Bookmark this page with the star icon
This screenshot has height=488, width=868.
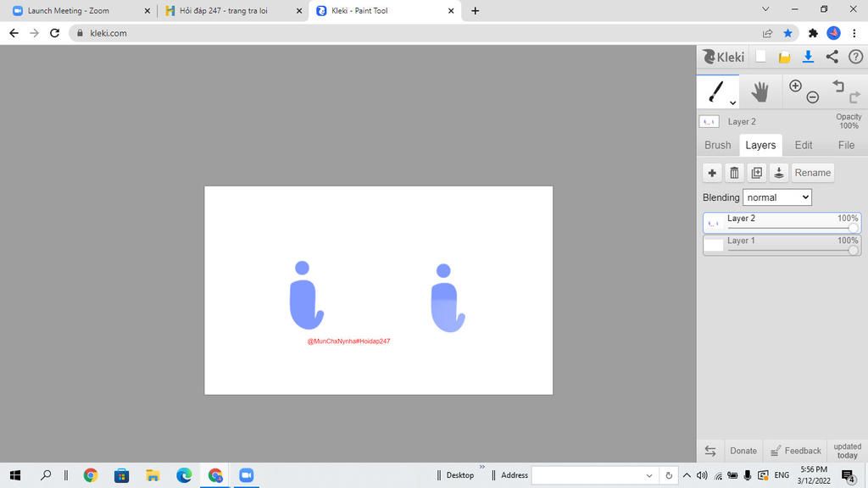787,33
